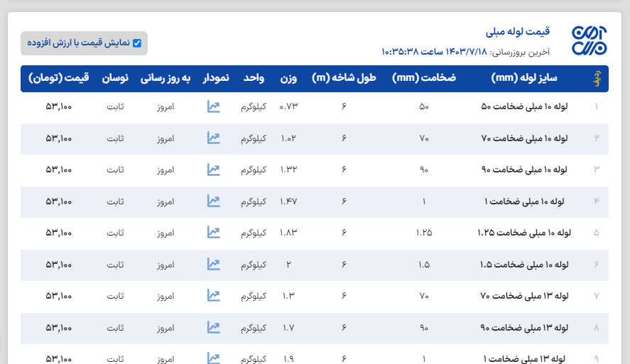
Task: Open chart icon for لوله ۱۳ مبلی ضخامت ۹۰
Action: 213,327
